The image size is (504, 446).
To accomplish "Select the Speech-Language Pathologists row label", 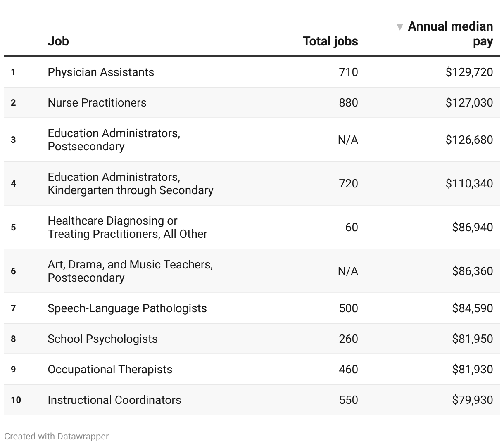I will (x=127, y=308).
